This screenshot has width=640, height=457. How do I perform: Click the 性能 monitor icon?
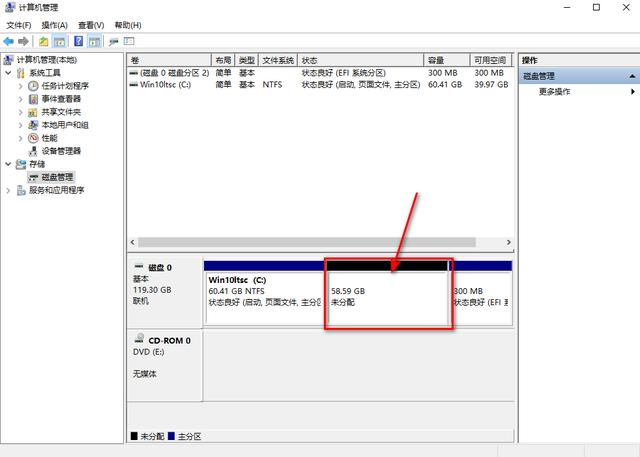pyautogui.click(x=33, y=138)
